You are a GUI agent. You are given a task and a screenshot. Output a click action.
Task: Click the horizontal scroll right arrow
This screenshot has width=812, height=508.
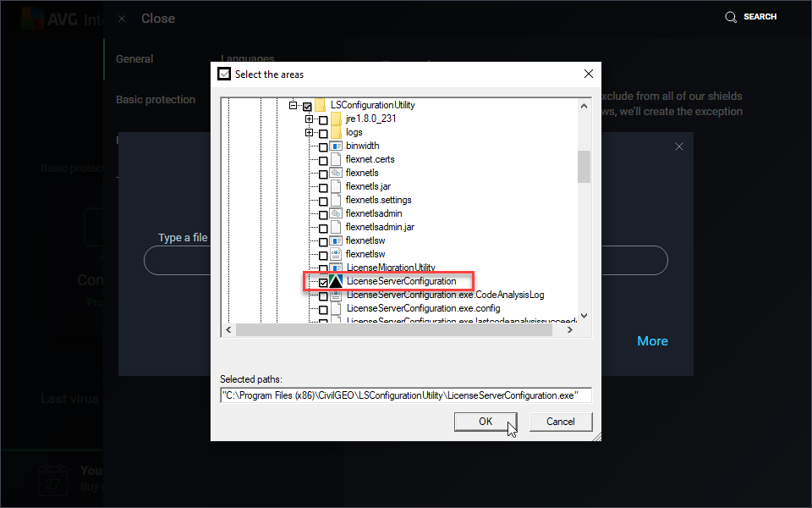point(569,329)
